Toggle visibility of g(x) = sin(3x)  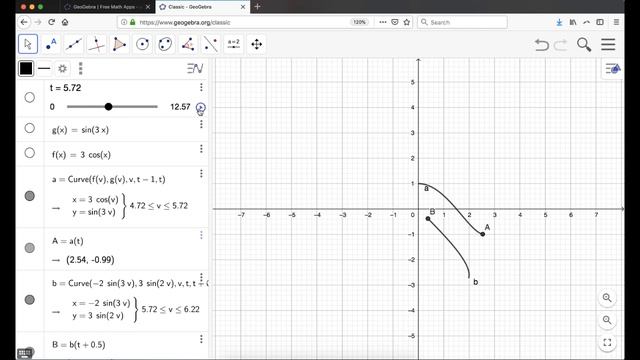tap(29, 128)
